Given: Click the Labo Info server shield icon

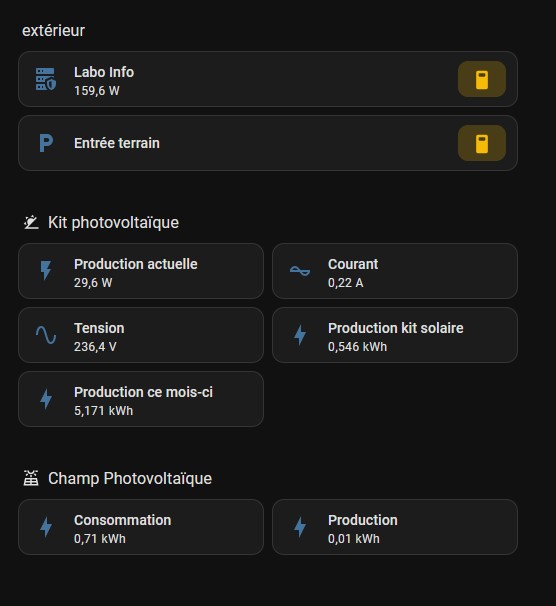Looking at the screenshot, I should 46,79.
